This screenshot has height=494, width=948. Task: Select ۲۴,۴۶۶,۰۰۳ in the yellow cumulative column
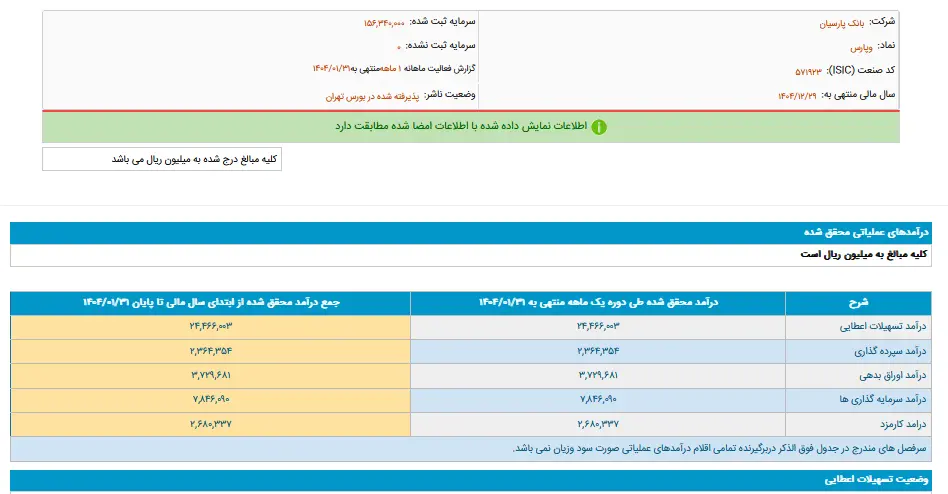(x=210, y=327)
